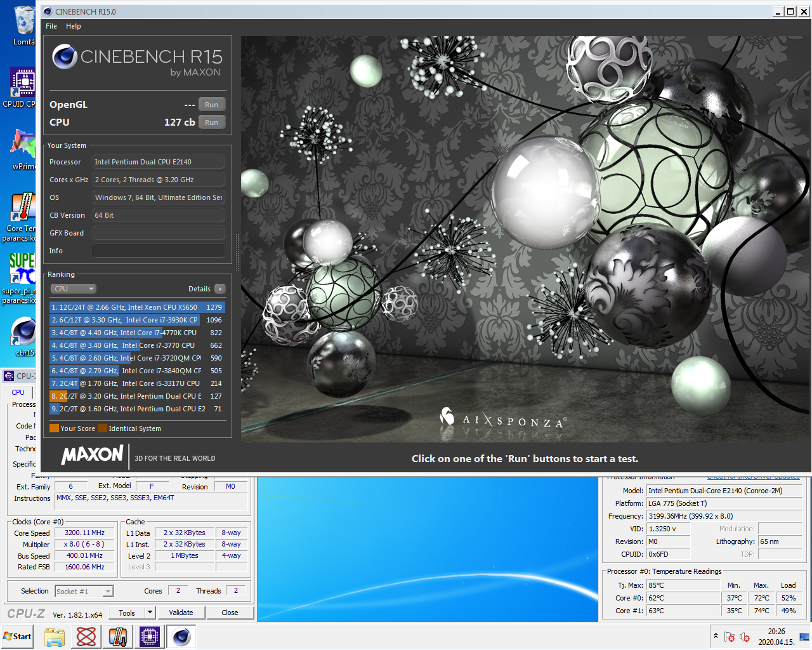Switch to Core Temp on the taskbar

118,637
